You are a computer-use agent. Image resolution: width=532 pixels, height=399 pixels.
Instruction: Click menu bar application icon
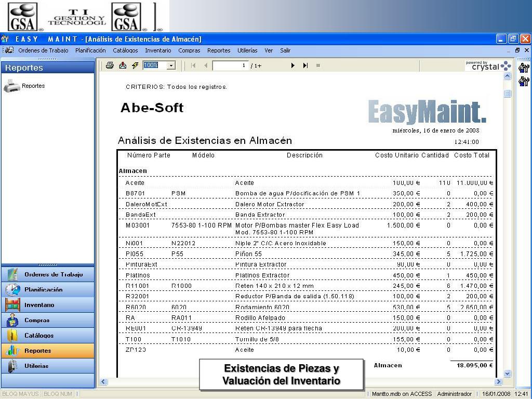click(x=9, y=50)
